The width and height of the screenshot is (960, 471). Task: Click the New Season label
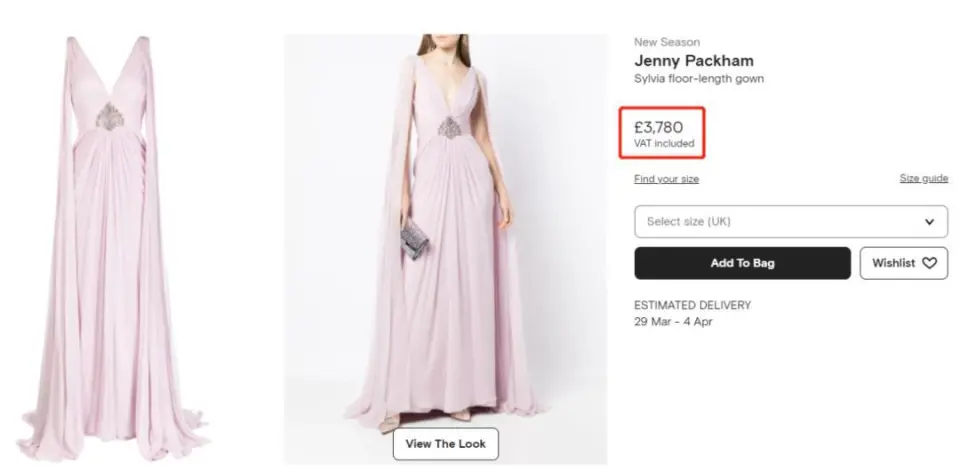[666, 42]
